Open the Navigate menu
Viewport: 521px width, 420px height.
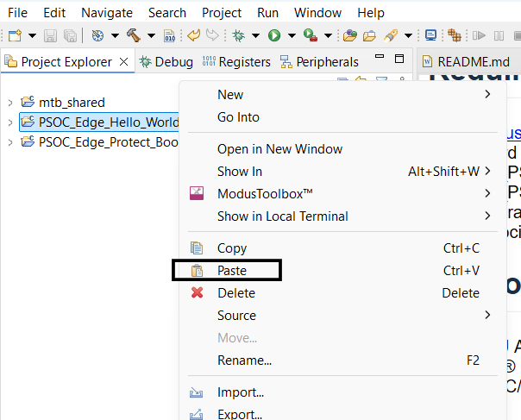(107, 13)
